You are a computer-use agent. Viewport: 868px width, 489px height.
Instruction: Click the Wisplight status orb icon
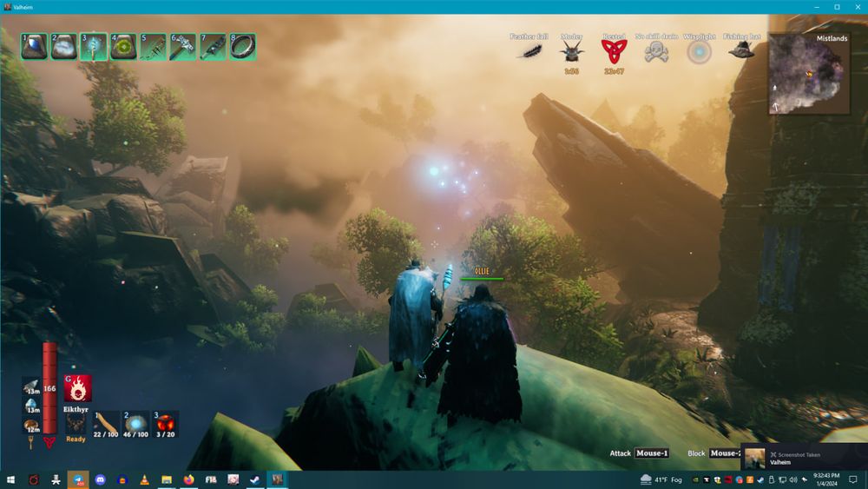699,52
